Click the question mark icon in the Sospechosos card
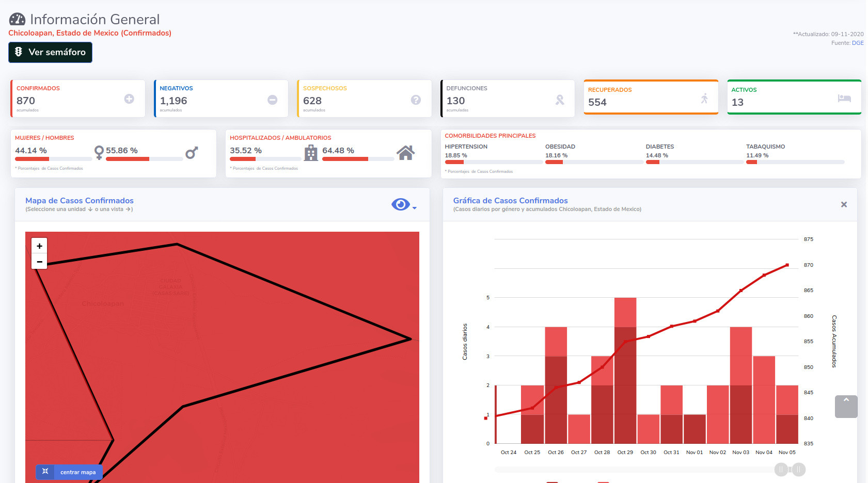868x483 pixels. [416, 100]
